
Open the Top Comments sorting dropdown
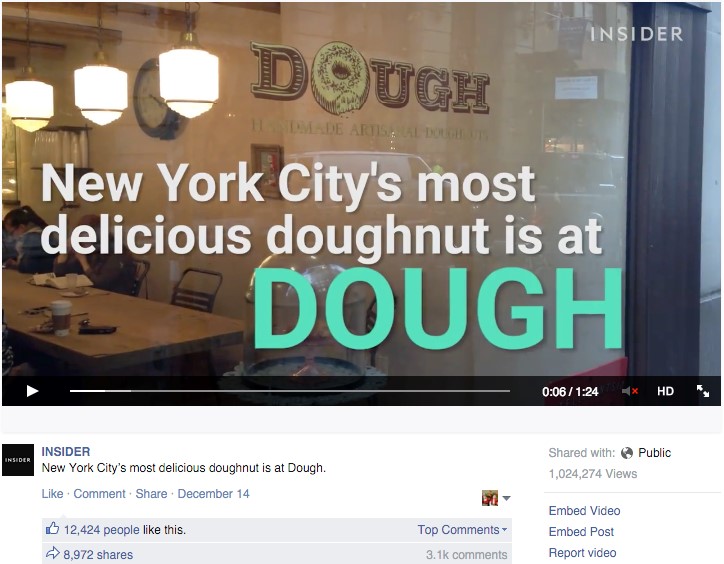tap(462, 530)
